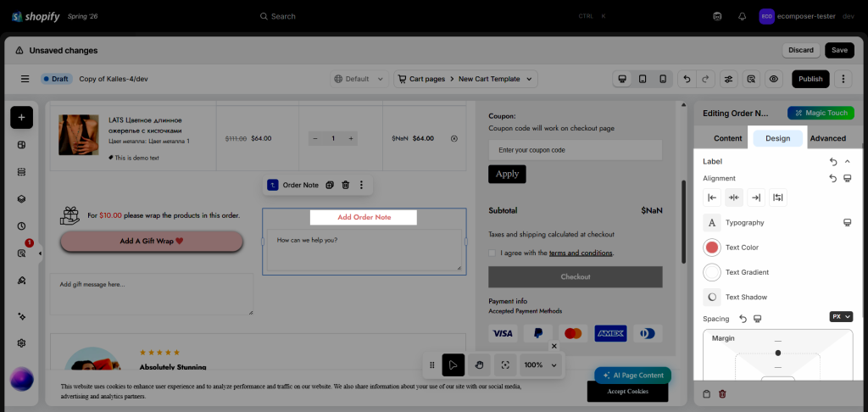The image size is (868, 412).
Task: Open the more options menu beside Publish
Action: tap(843, 79)
